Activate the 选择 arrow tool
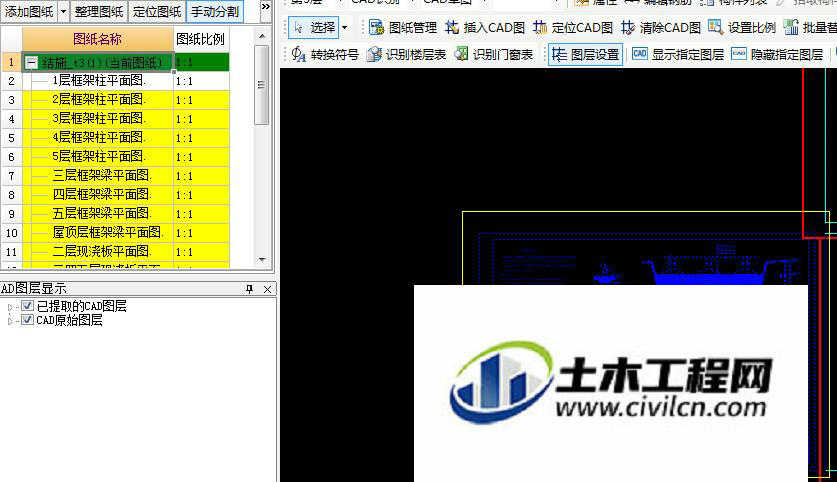This screenshot has height=482, width=837. [314, 27]
